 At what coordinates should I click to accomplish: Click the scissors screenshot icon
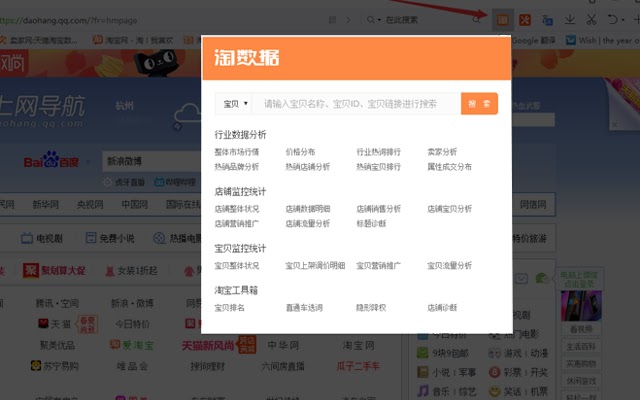591,19
